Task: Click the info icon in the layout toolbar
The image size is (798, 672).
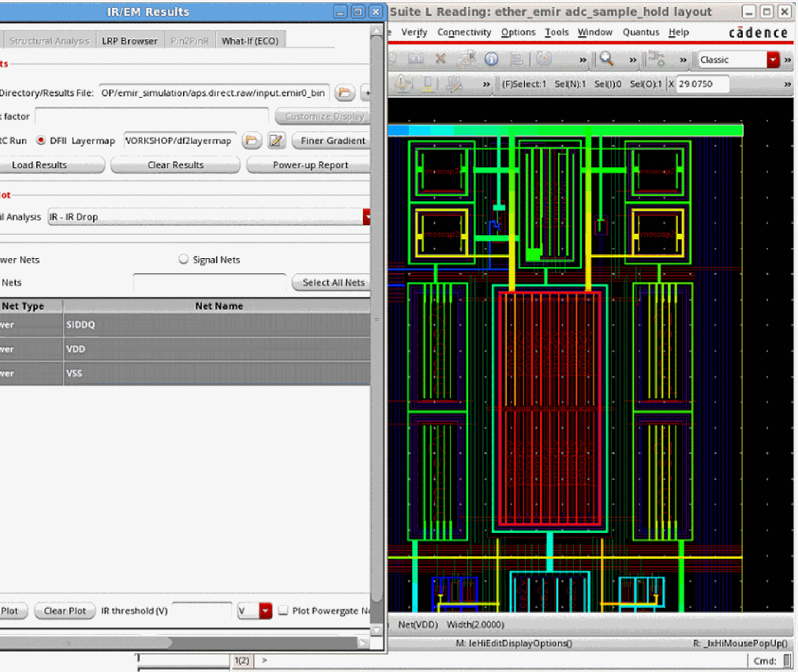Action: (491, 59)
